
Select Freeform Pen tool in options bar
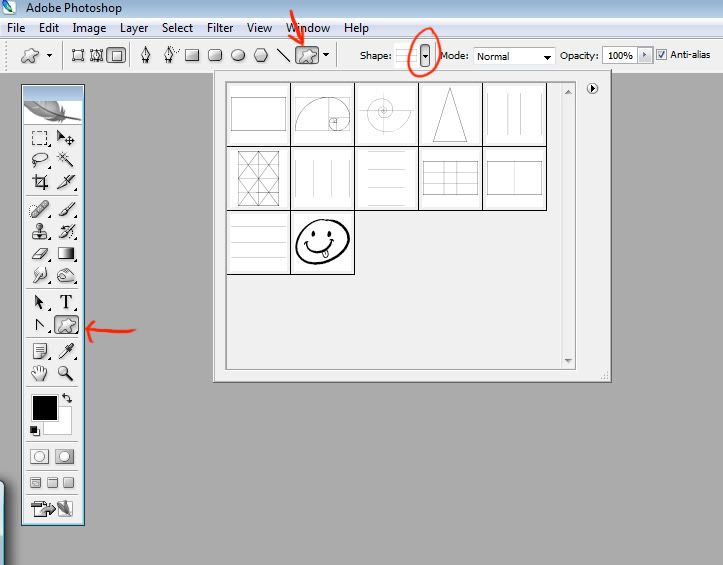(170, 55)
